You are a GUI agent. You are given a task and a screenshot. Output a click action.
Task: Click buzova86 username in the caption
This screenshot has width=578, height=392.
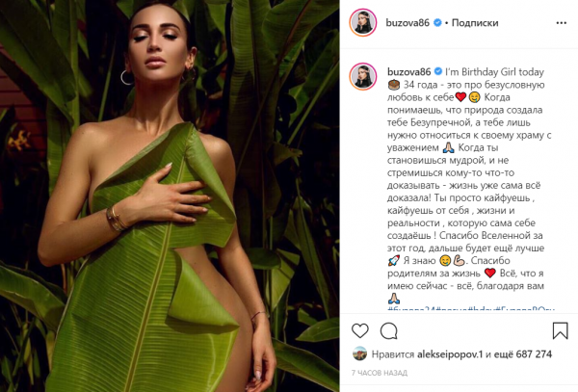click(x=408, y=71)
